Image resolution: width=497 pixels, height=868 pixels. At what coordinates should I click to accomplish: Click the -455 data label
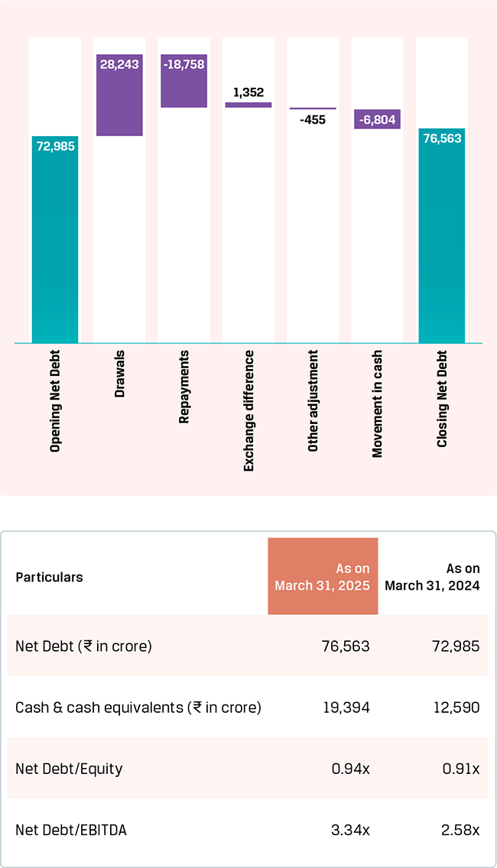point(312,120)
